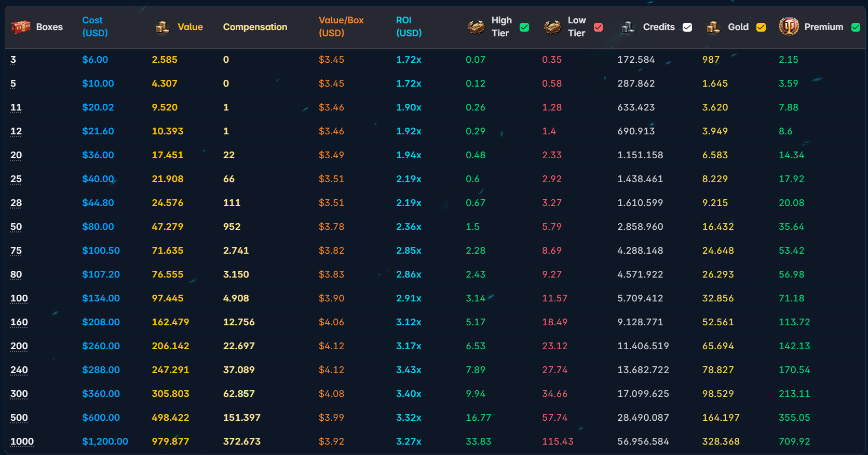Click the 47.279 value cell

(x=167, y=227)
